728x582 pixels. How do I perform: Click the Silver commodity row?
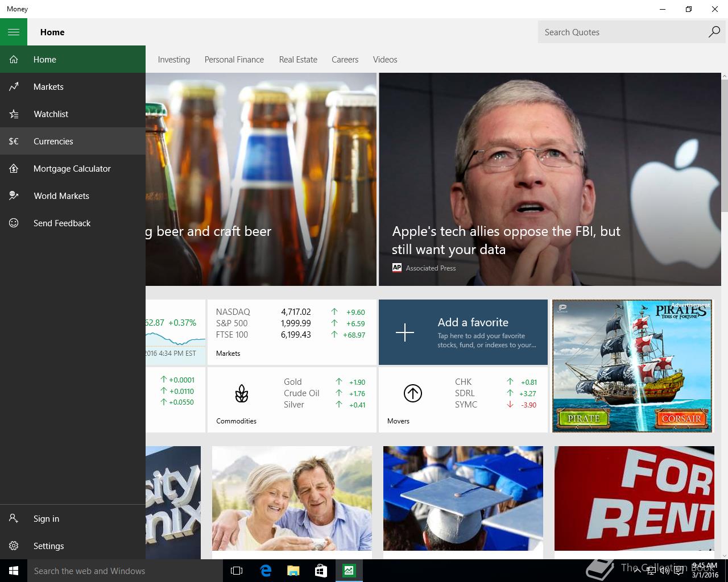325,405
